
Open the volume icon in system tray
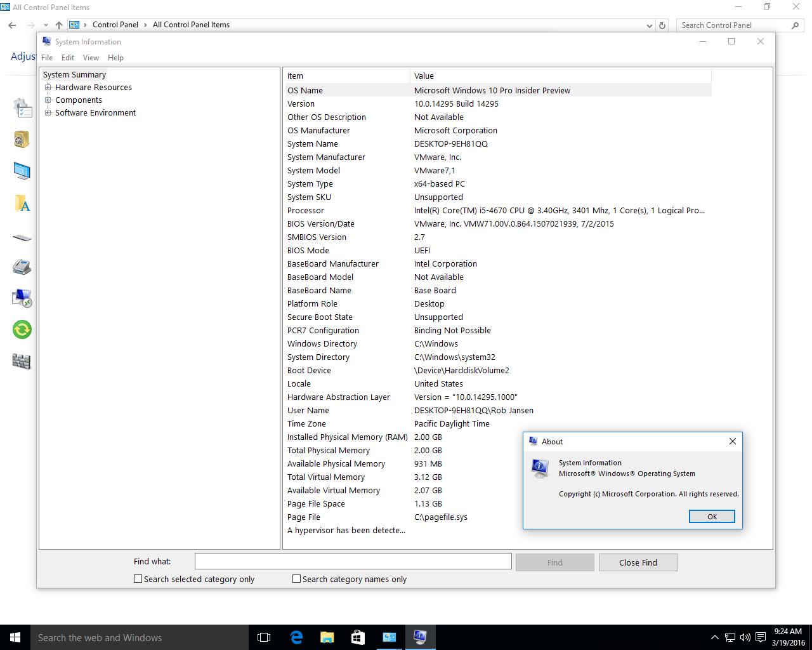click(745, 637)
